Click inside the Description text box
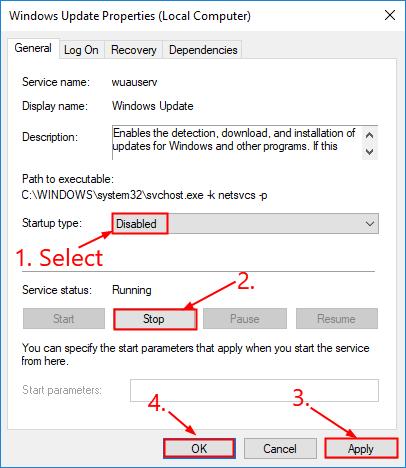The image size is (406, 468). [x=237, y=143]
